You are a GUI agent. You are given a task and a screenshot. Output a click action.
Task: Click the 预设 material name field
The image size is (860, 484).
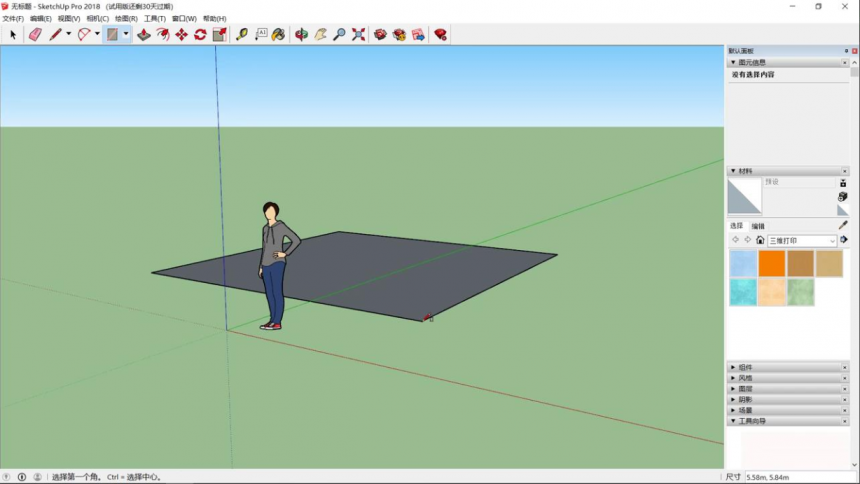pos(799,182)
